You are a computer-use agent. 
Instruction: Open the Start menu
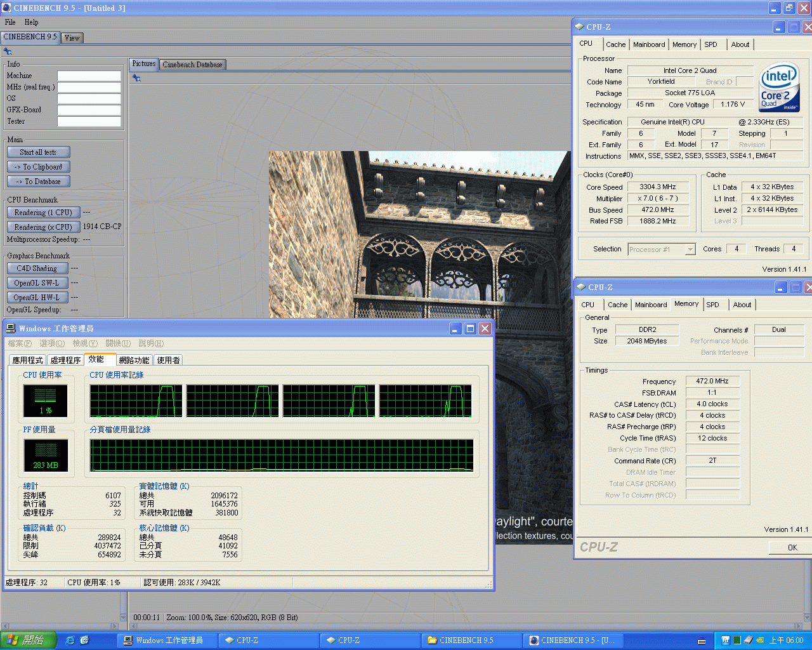[x=29, y=640]
